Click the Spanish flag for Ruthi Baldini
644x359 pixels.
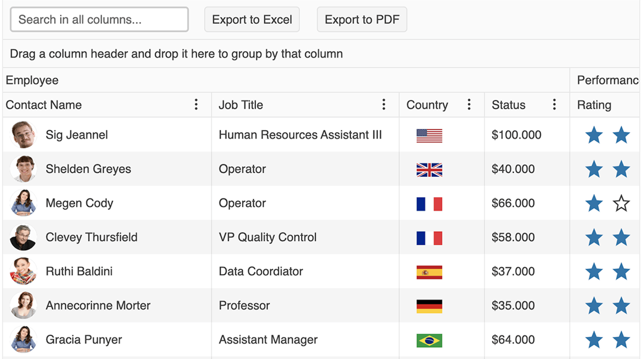(x=429, y=272)
